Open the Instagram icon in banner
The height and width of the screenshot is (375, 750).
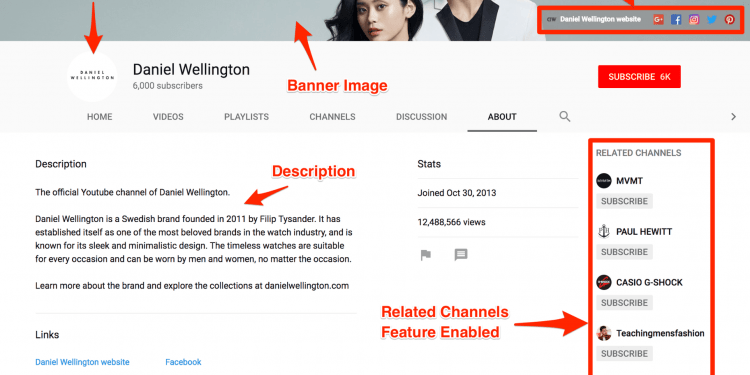694,20
